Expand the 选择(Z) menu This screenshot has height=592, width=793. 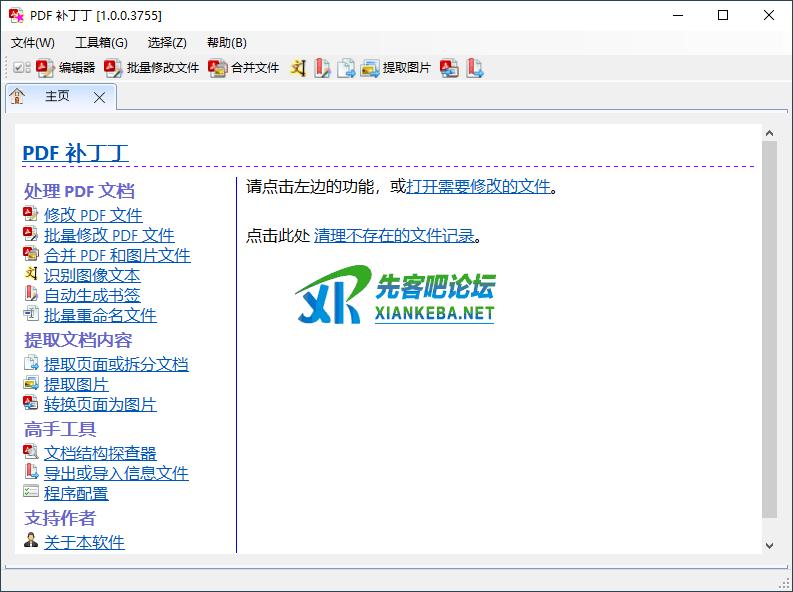167,42
